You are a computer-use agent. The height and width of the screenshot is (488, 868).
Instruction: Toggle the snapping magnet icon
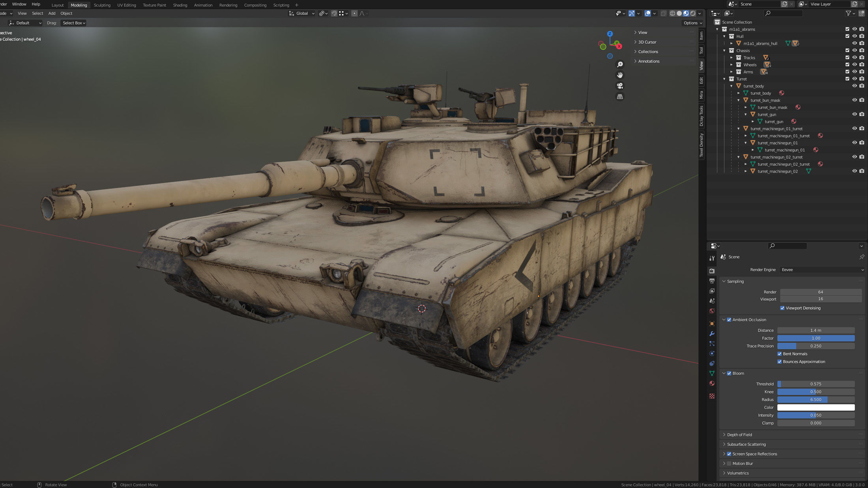point(334,13)
